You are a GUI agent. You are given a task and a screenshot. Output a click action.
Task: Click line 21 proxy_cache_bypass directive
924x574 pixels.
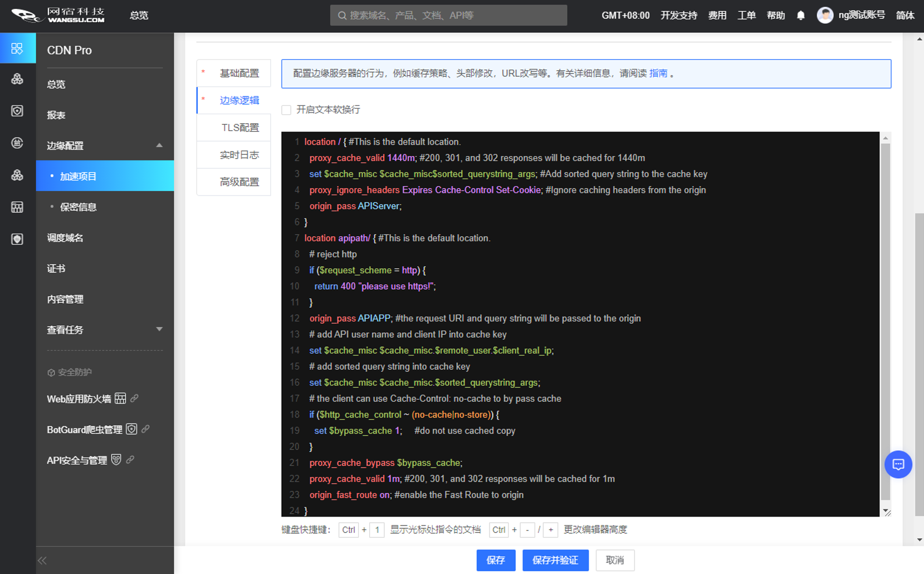coord(385,463)
